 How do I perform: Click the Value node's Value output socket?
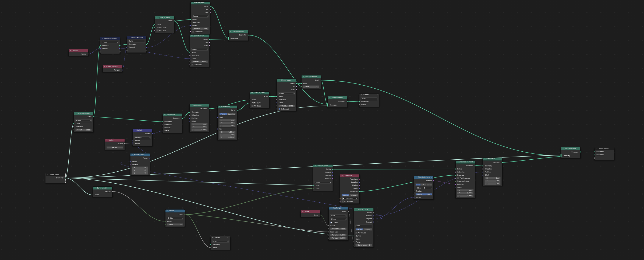click(125, 144)
